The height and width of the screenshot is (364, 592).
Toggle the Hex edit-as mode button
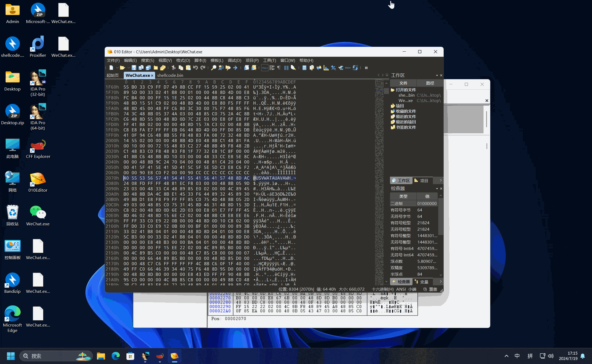coord(265,68)
